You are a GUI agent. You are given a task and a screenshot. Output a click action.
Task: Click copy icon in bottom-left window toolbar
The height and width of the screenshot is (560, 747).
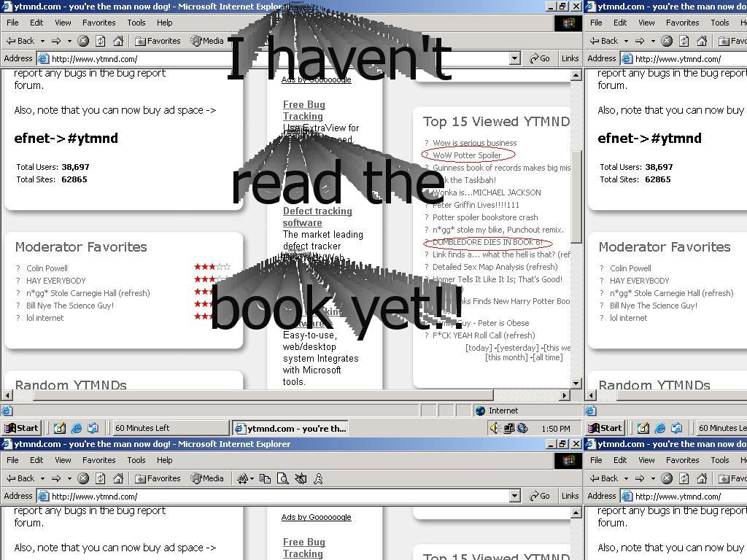tap(265, 478)
